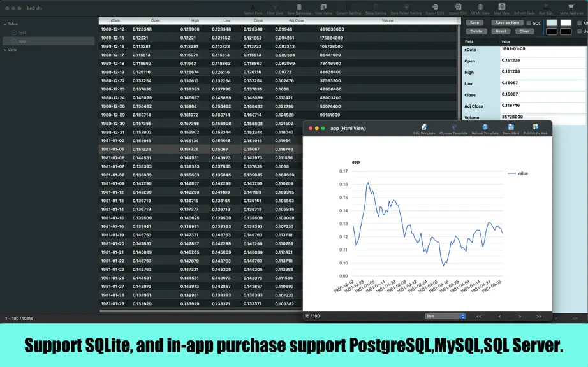Click the light blue color swatch

click(x=552, y=23)
